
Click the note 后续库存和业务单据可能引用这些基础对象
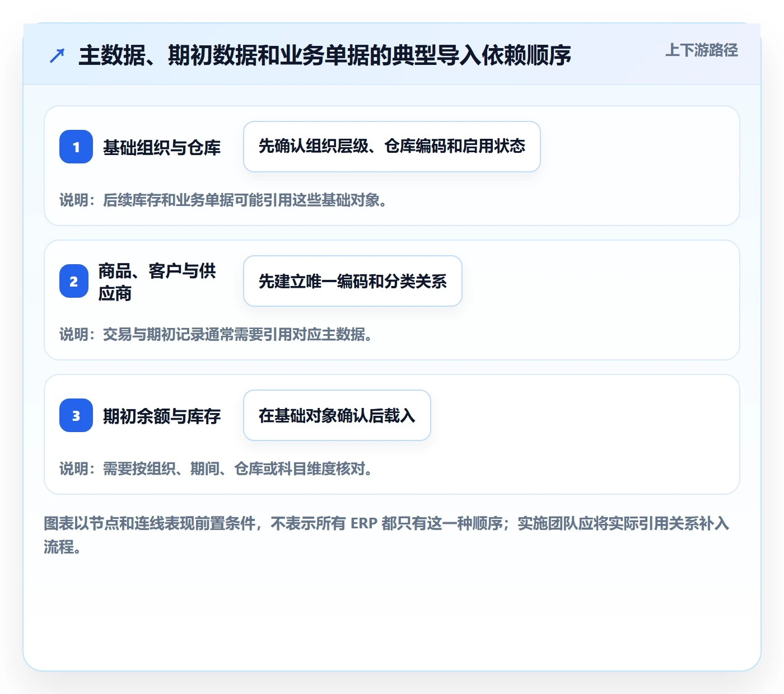(223, 200)
